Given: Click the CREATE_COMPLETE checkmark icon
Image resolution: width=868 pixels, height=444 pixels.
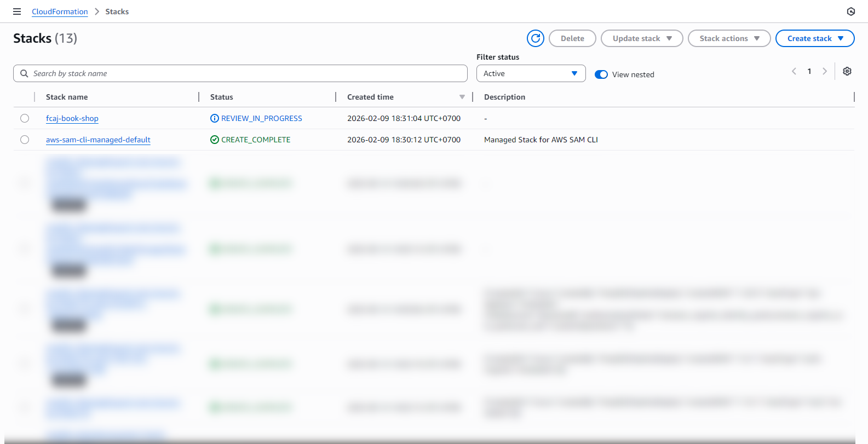Looking at the screenshot, I should (x=215, y=140).
